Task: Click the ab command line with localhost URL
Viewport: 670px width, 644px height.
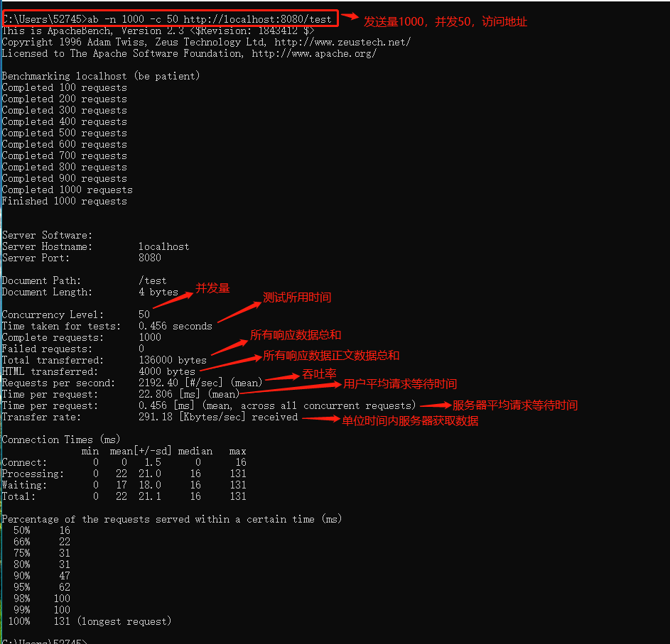Action: [167, 19]
